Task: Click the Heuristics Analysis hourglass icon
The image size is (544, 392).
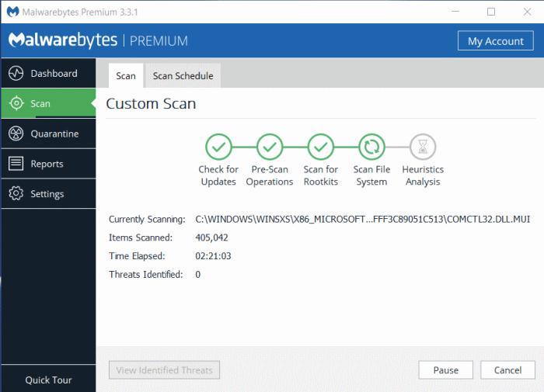Action: (423, 147)
